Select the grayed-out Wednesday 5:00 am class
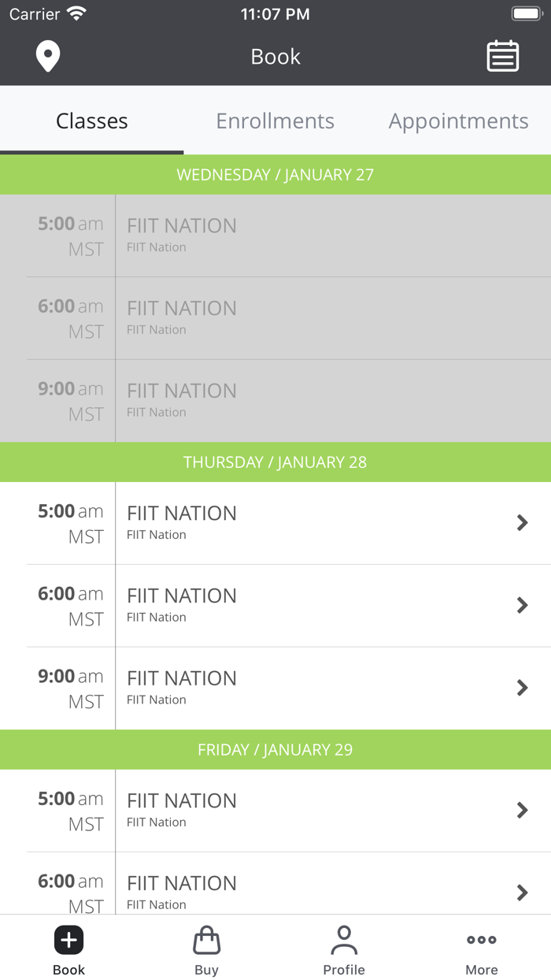 275,236
